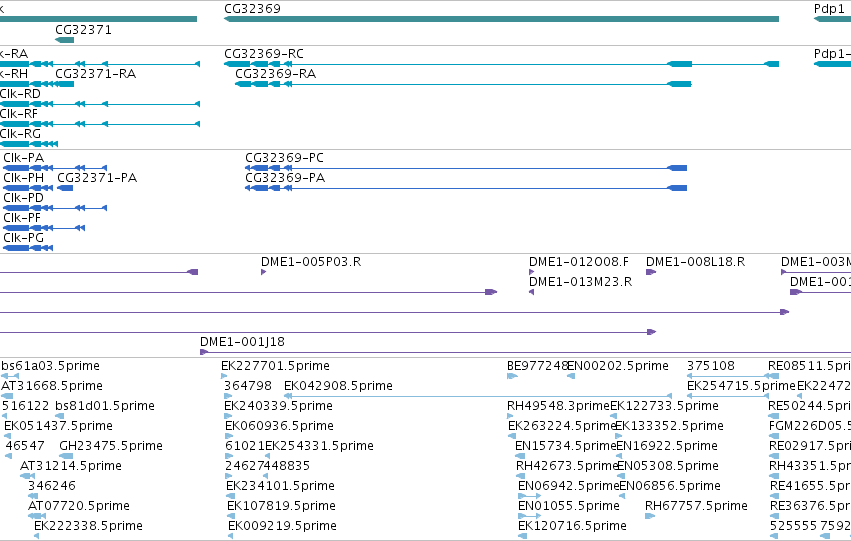851x541 pixels.
Task: Select the CG32369 gene bar
Action: (x=501, y=19)
